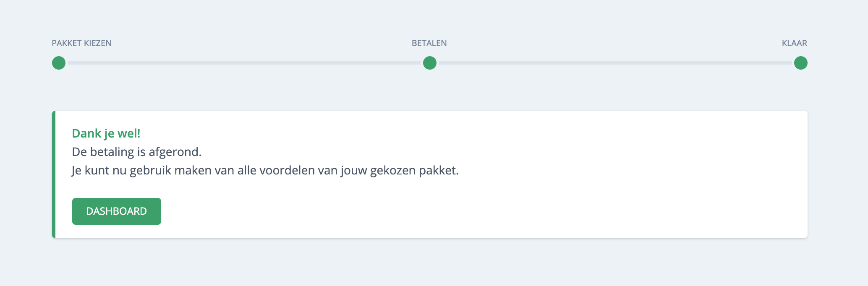Click the Betalen step dot
The height and width of the screenshot is (286, 868).
[429, 63]
